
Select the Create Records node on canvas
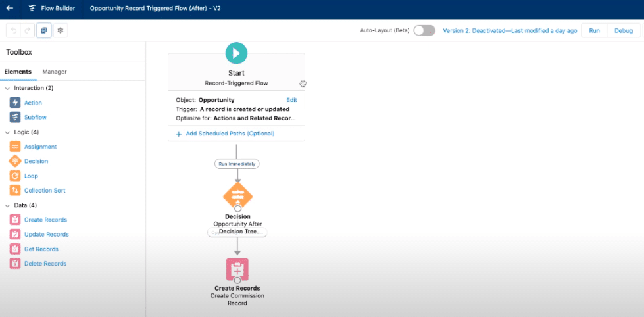click(237, 270)
